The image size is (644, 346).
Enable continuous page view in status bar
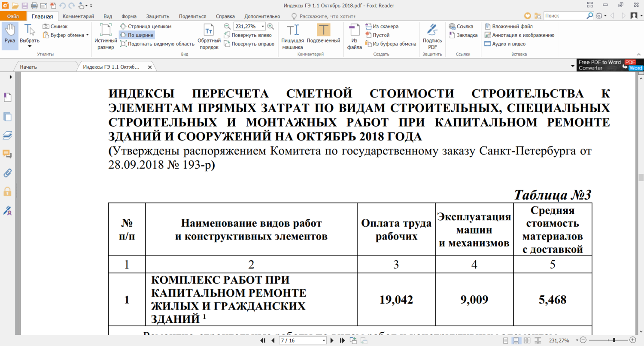pyautogui.click(x=516, y=341)
